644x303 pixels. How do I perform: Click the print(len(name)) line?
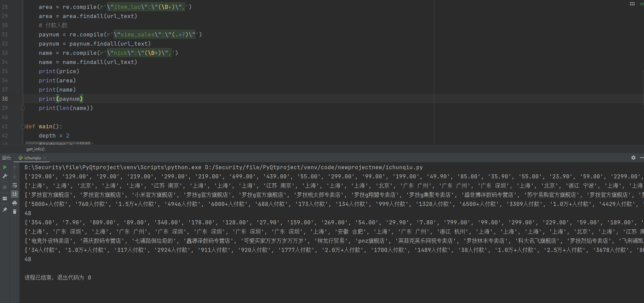(x=66, y=108)
